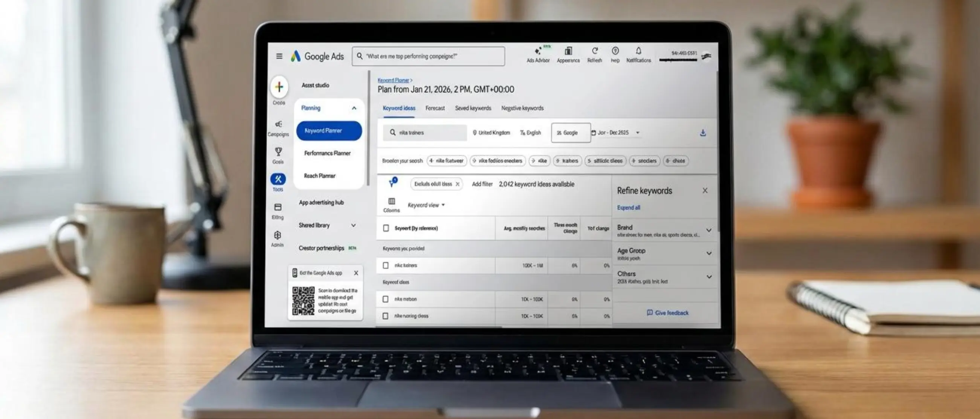Switch to the Forecast tab
The width and height of the screenshot is (980, 419).
pyautogui.click(x=435, y=108)
